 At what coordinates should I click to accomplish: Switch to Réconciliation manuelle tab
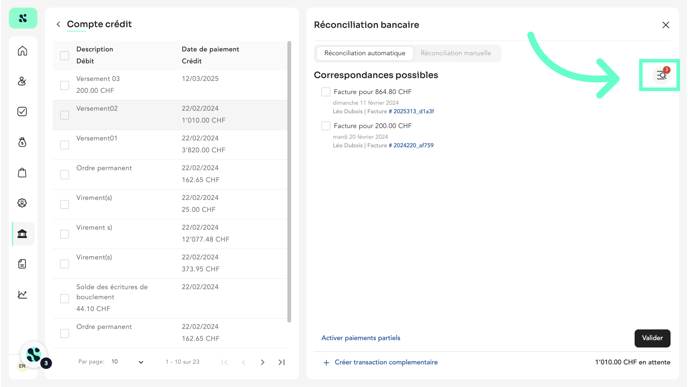[x=455, y=53]
